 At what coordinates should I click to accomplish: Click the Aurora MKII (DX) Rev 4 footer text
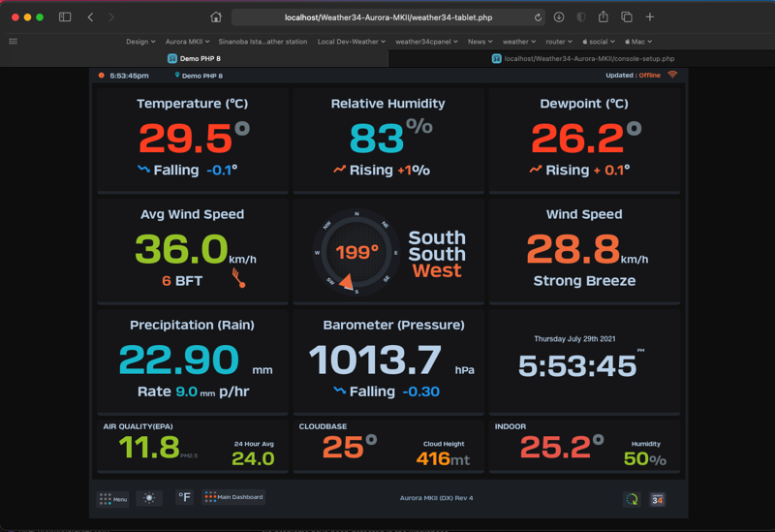[x=437, y=498]
